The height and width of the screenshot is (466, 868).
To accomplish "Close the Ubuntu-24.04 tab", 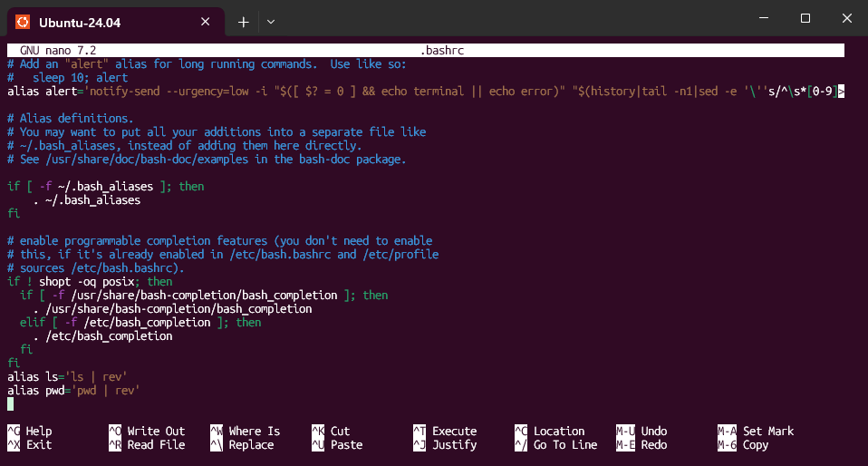I will (209, 21).
